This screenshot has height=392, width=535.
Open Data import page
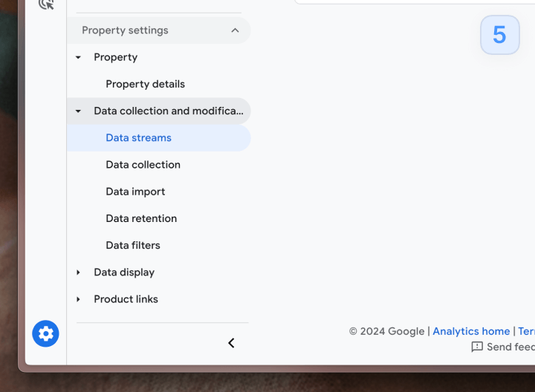coord(135,192)
